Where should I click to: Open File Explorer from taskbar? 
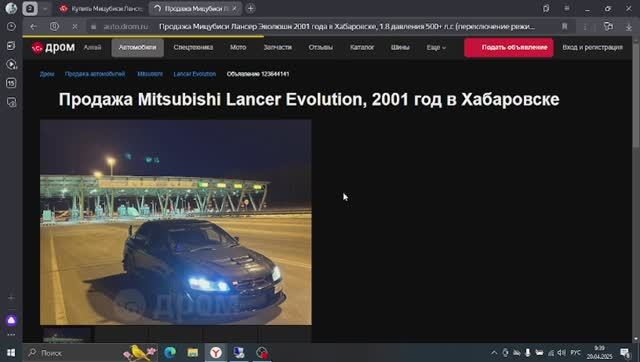[193, 352]
